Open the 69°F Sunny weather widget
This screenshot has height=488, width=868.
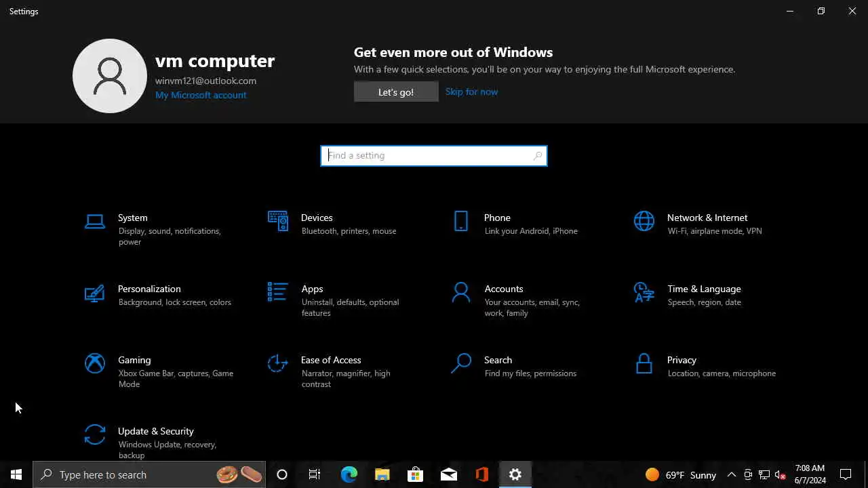point(680,474)
